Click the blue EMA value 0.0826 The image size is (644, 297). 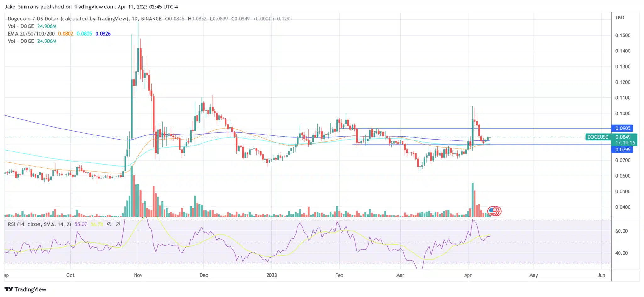[103, 34]
